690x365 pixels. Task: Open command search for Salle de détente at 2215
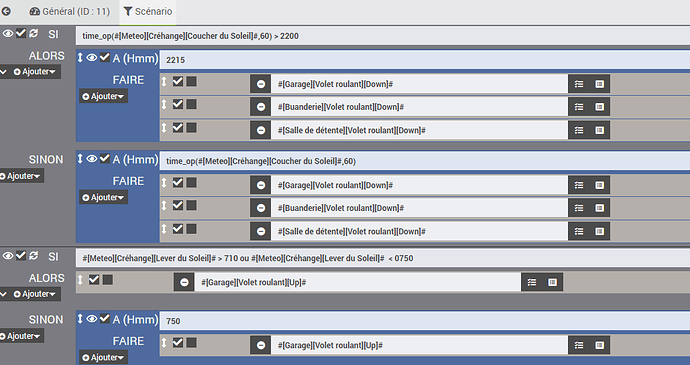coord(599,130)
